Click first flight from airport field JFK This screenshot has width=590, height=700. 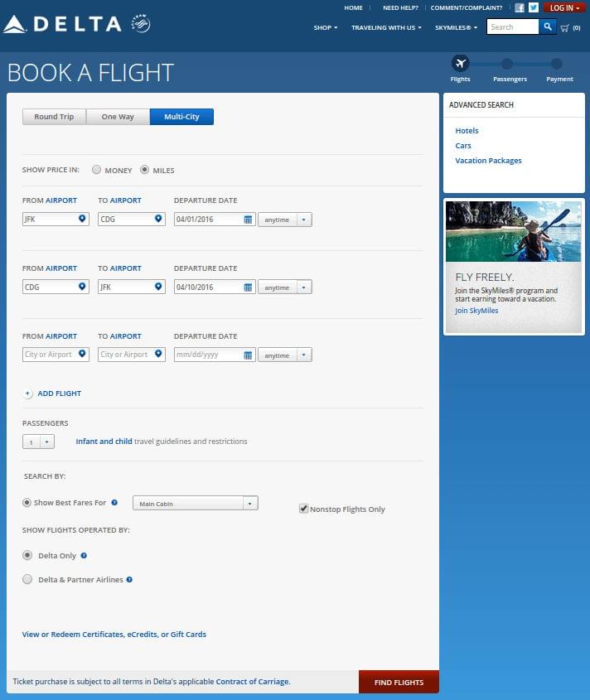[56, 220]
